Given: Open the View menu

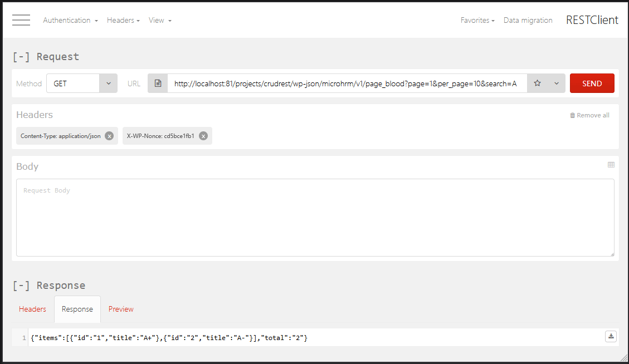Looking at the screenshot, I should pyautogui.click(x=160, y=21).
